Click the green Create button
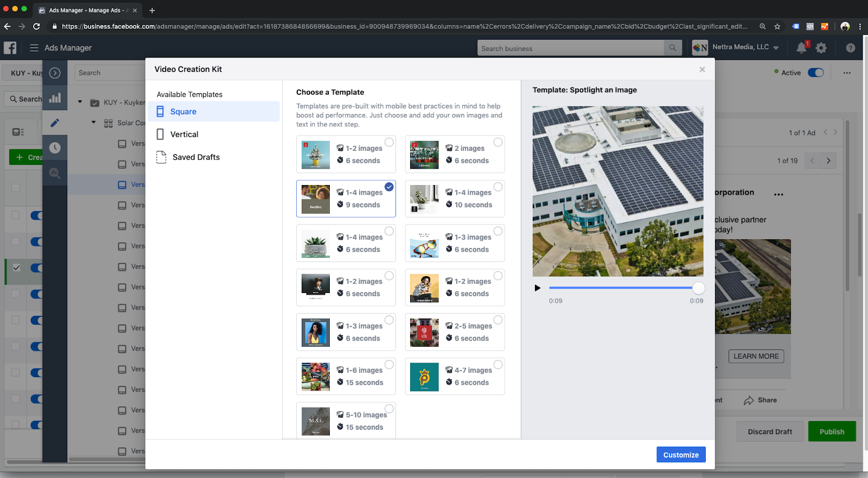Viewport: 868px width, 478px height. pyautogui.click(x=26, y=157)
